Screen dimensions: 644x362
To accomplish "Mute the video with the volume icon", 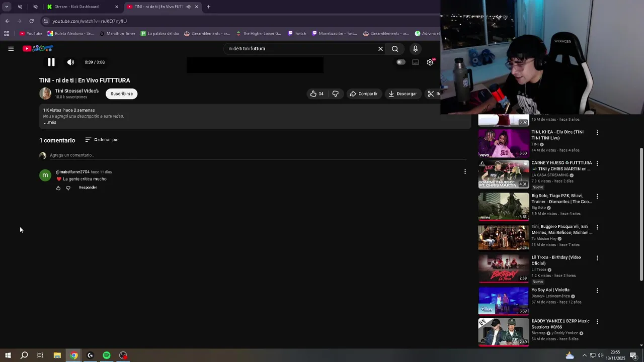I will [x=70, y=62].
